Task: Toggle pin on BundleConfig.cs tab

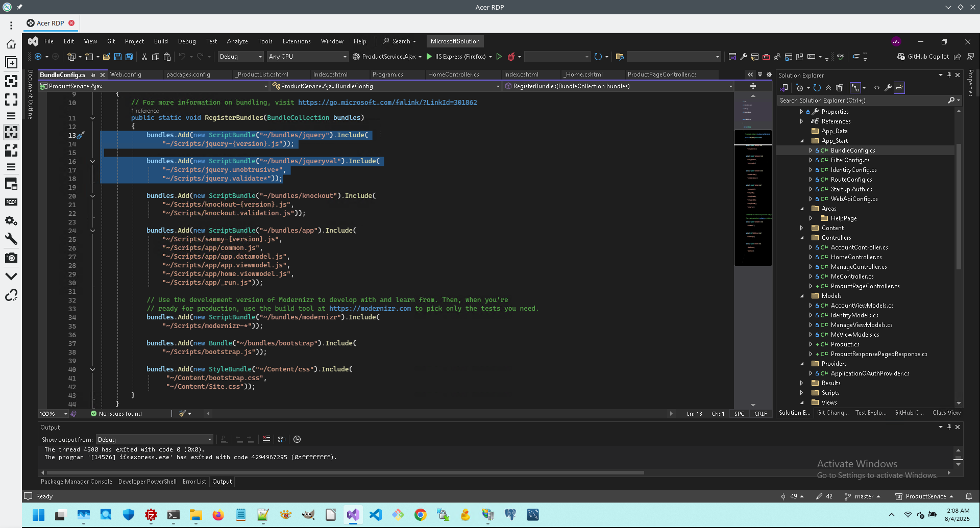Action: pos(93,75)
